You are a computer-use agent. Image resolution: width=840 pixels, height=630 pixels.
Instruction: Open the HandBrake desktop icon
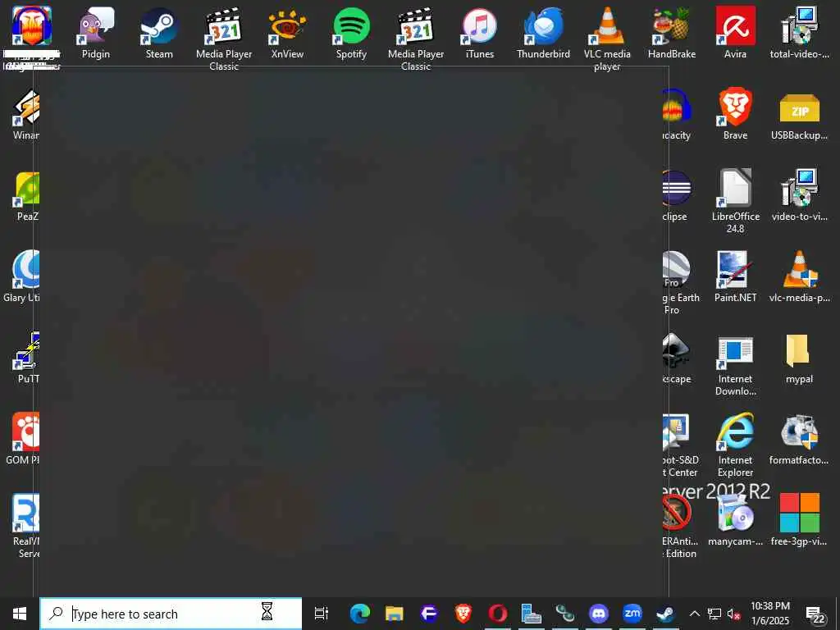(x=672, y=33)
